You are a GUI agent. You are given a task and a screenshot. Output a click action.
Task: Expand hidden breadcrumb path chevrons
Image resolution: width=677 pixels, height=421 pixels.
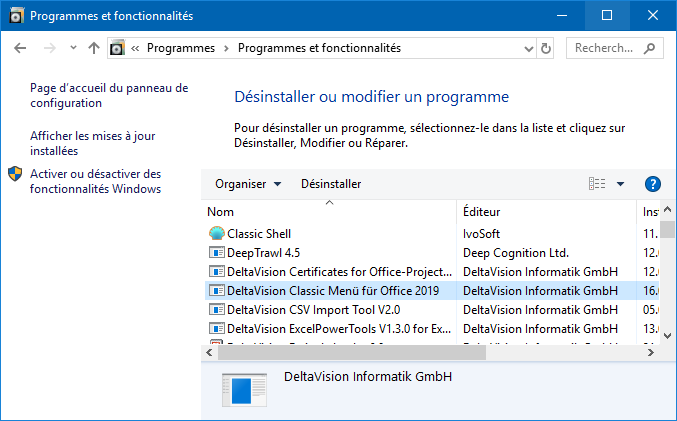(135, 48)
